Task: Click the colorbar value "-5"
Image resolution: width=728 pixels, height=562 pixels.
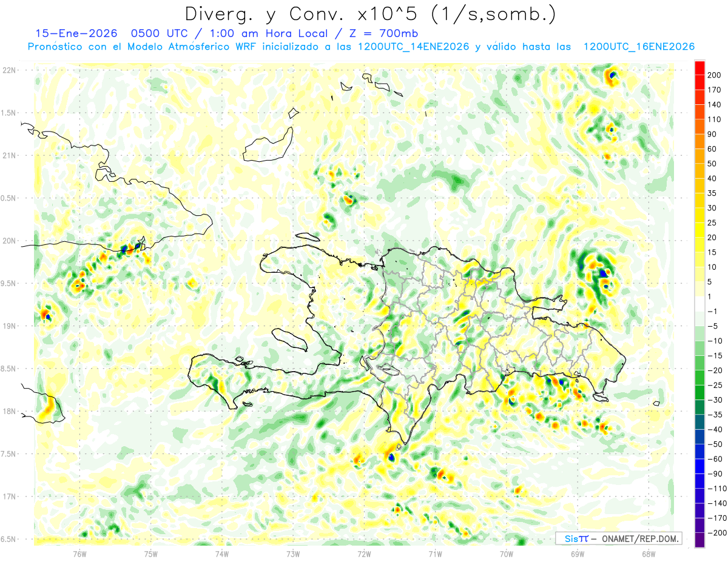Action: click(713, 326)
